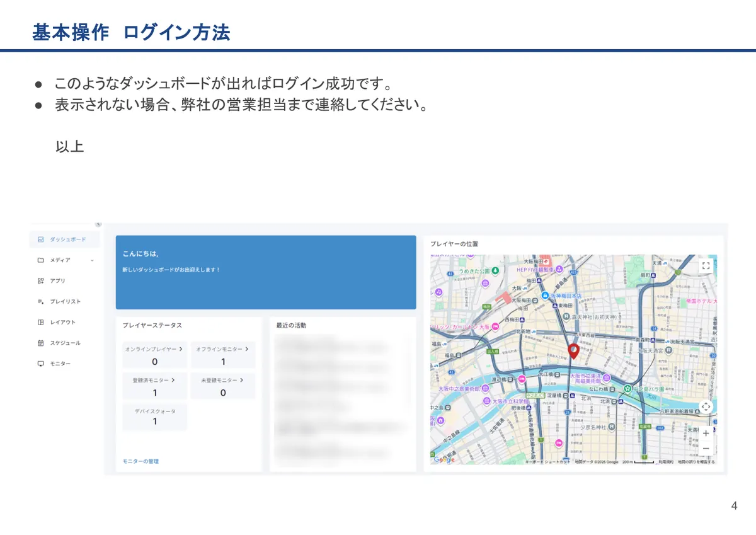Viewport: 756px width, 535px height.
Task: Click the Google logo on the map
Action: pyautogui.click(x=444, y=459)
